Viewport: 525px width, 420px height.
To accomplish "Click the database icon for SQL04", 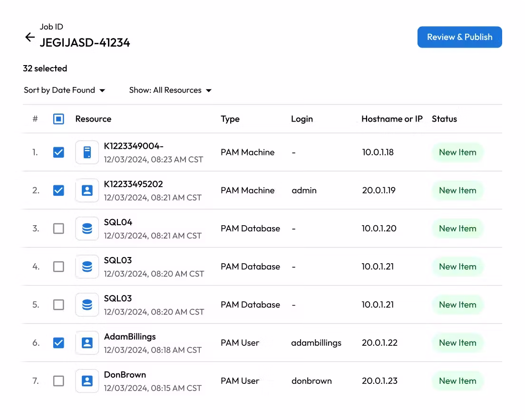I will tap(87, 229).
